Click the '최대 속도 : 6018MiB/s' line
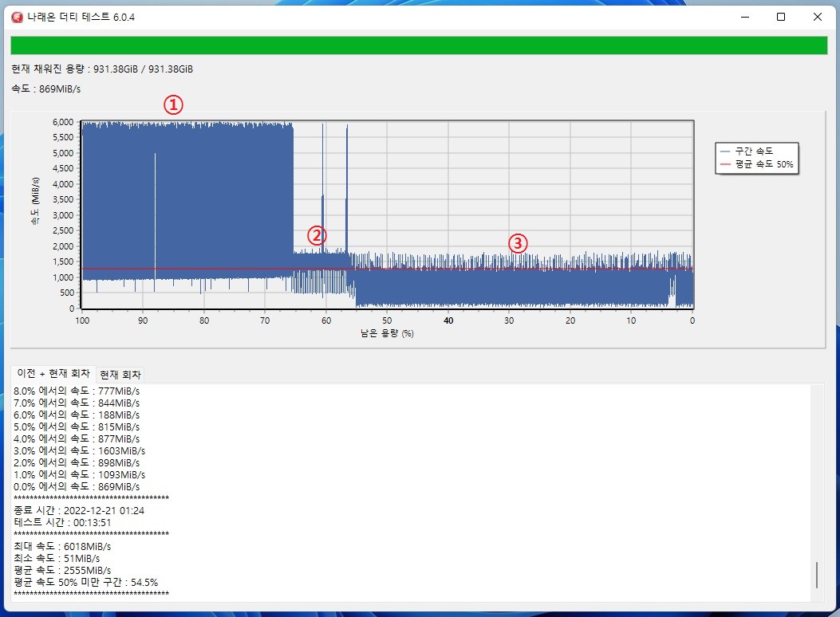840x617 pixels. [62, 546]
